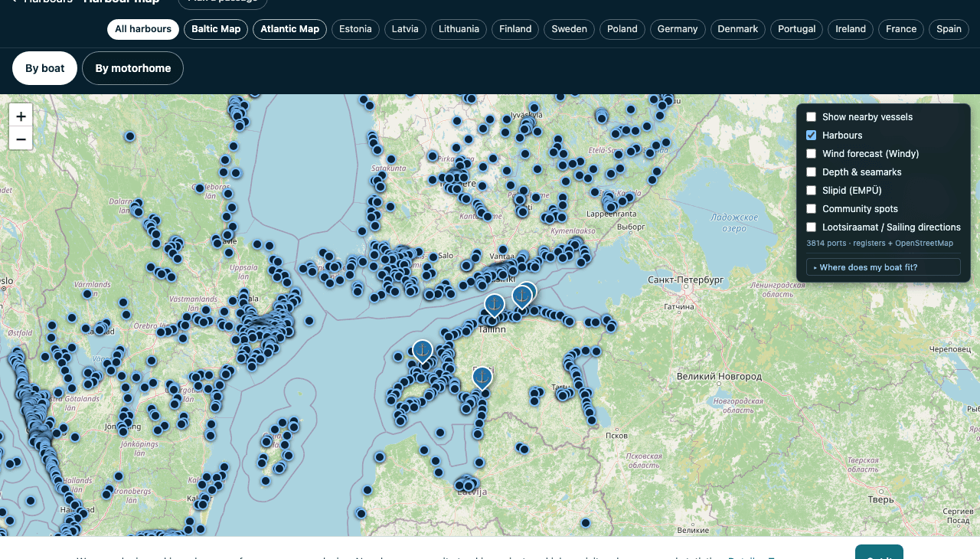This screenshot has width=980, height=559.
Task: Filter harbours by Sweden
Action: pos(569,29)
